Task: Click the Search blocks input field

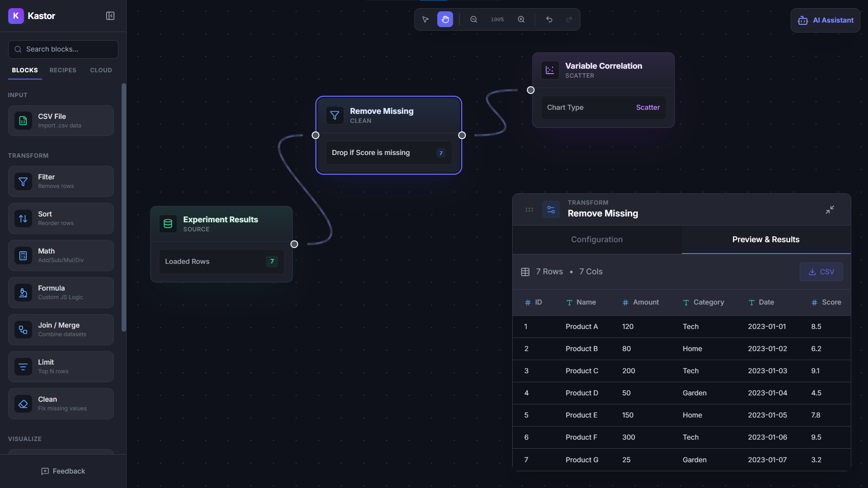Action: pyautogui.click(x=63, y=49)
